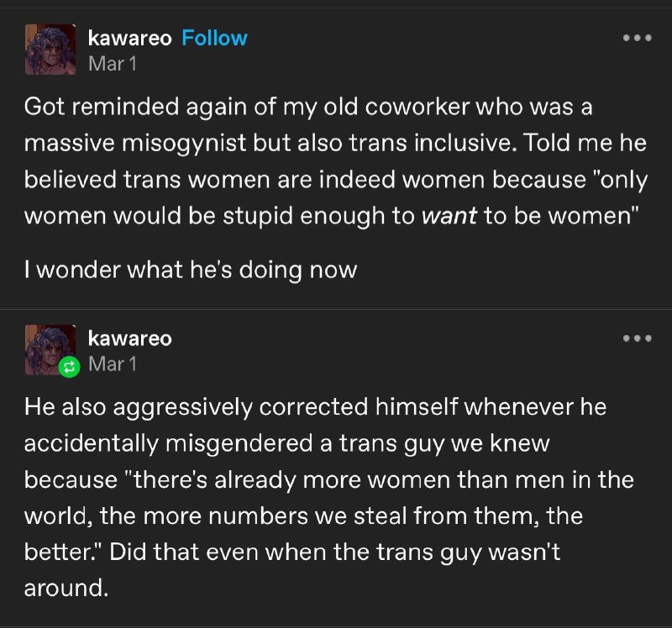Image resolution: width=672 pixels, height=628 pixels.
Task: Click the italicized word "want"
Action: (449, 216)
